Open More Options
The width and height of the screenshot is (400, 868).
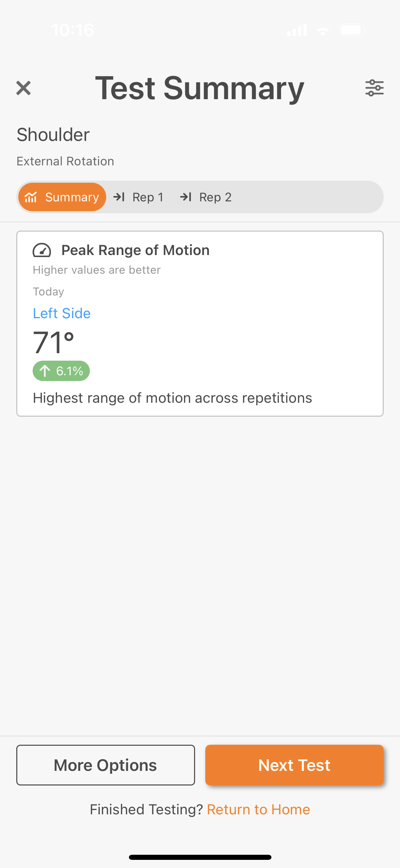click(x=105, y=765)
